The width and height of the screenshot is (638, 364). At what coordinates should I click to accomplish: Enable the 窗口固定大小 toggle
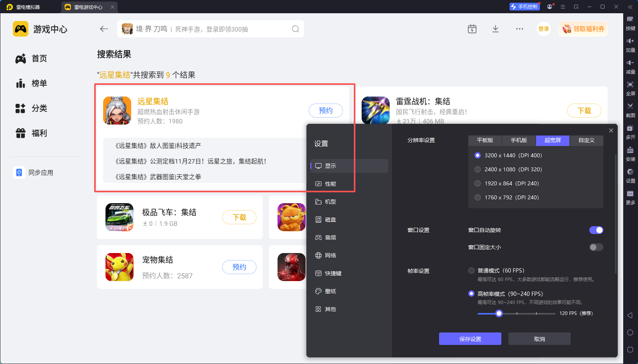point(596,247)
